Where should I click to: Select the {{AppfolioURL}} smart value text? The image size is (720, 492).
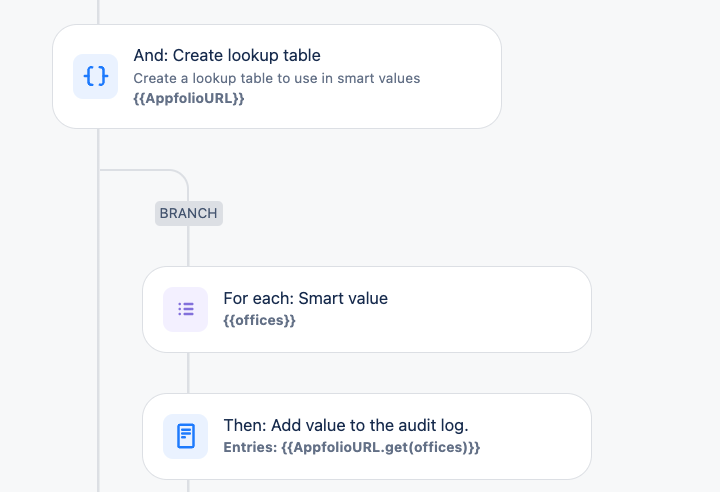click(x=189, y=98)
